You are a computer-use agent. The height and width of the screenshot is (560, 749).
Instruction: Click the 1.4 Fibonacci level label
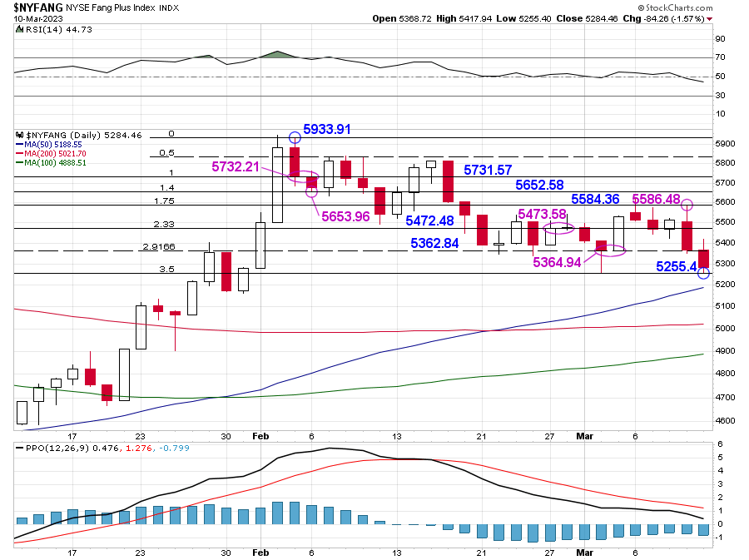tap(167, 187)
